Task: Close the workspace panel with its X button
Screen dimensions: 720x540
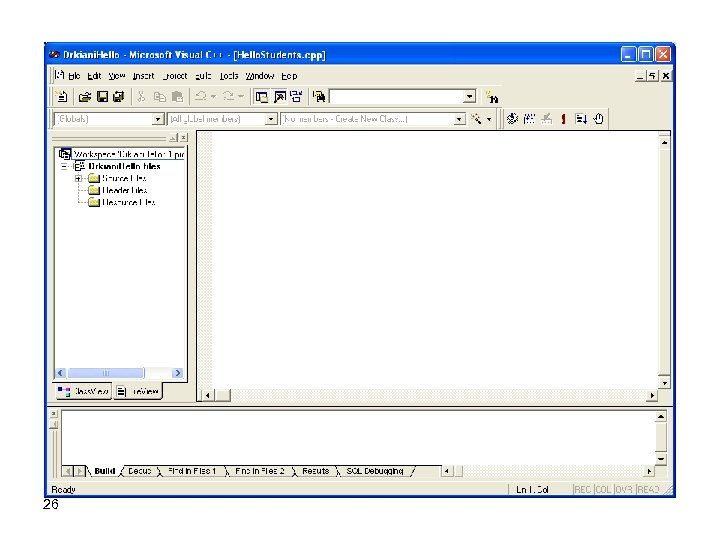Action: 183,137
